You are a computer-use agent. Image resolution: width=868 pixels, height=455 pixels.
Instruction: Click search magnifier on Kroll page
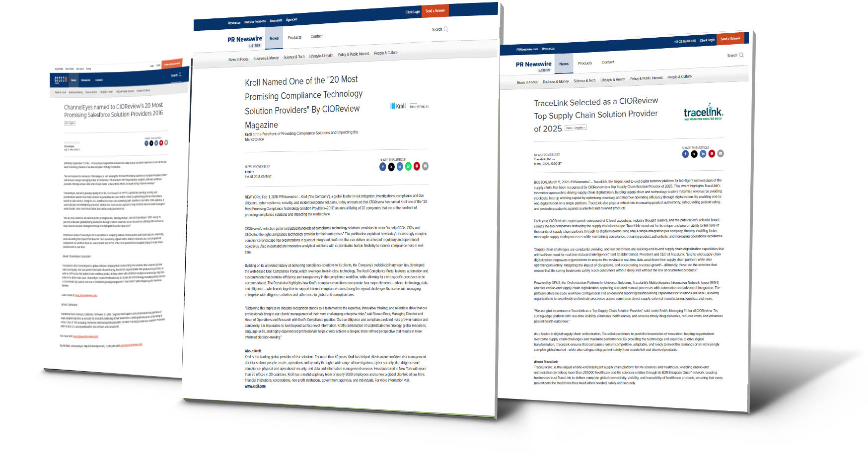[446, 29]
